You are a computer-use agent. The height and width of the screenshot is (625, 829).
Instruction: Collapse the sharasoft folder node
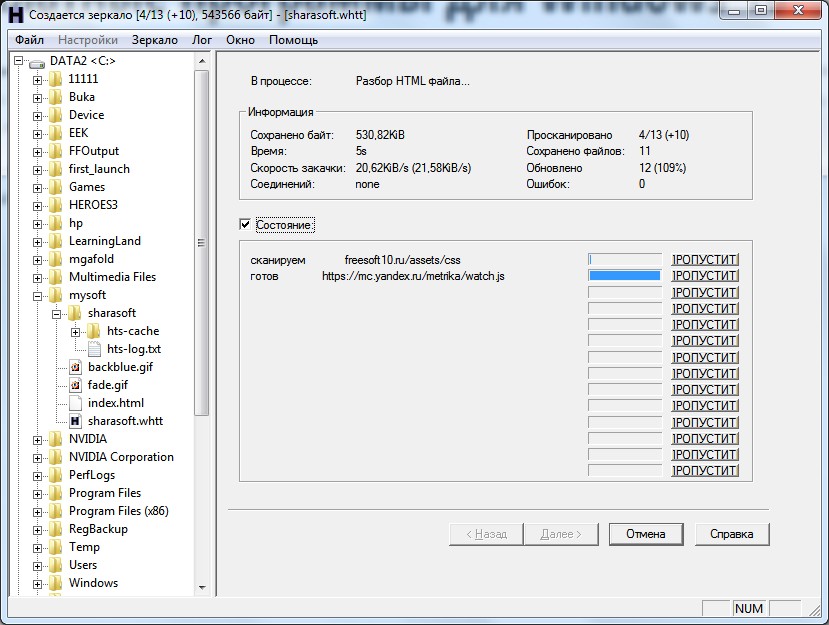tap(57, 314)
